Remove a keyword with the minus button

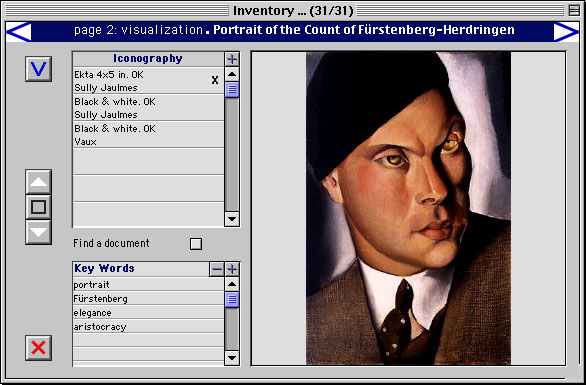(x=217, y=269)
